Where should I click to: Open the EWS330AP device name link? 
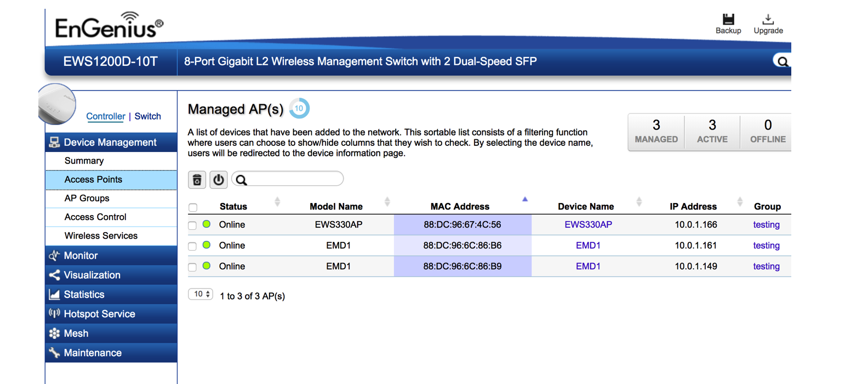click(589, 224)
